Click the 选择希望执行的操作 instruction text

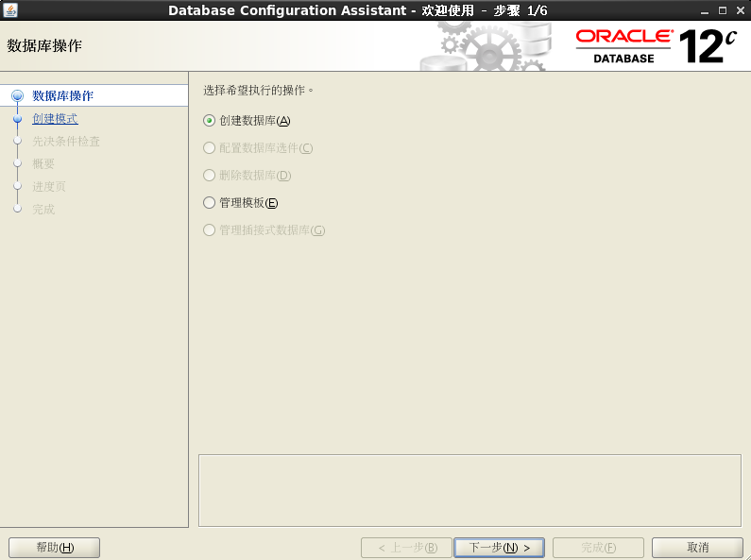tap(258, 90)
